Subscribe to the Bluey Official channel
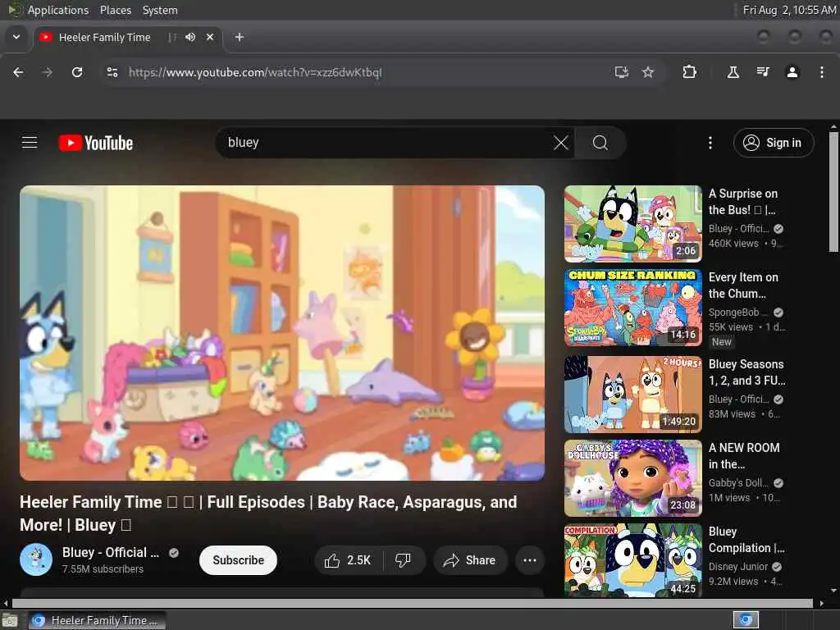This screenshot has height=630, width=840. click(238, 560)
